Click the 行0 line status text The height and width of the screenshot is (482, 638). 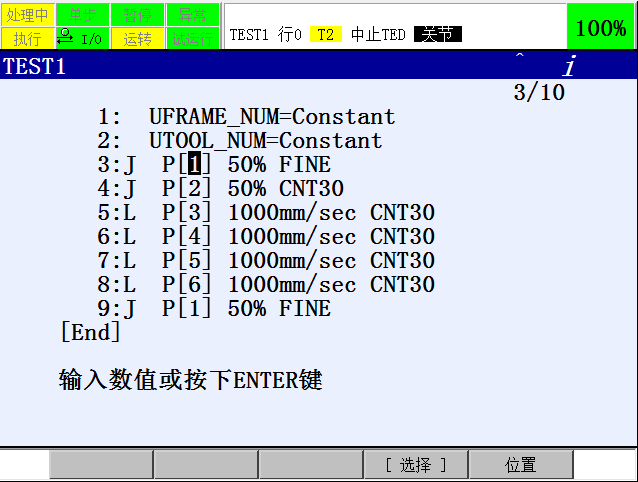tap(290, 35)
